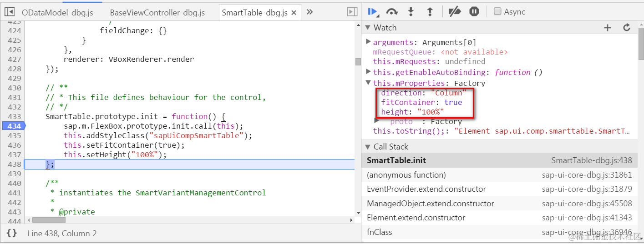The image size is (644, 244).
Task: Resume script execution
Action: [373, 12]
